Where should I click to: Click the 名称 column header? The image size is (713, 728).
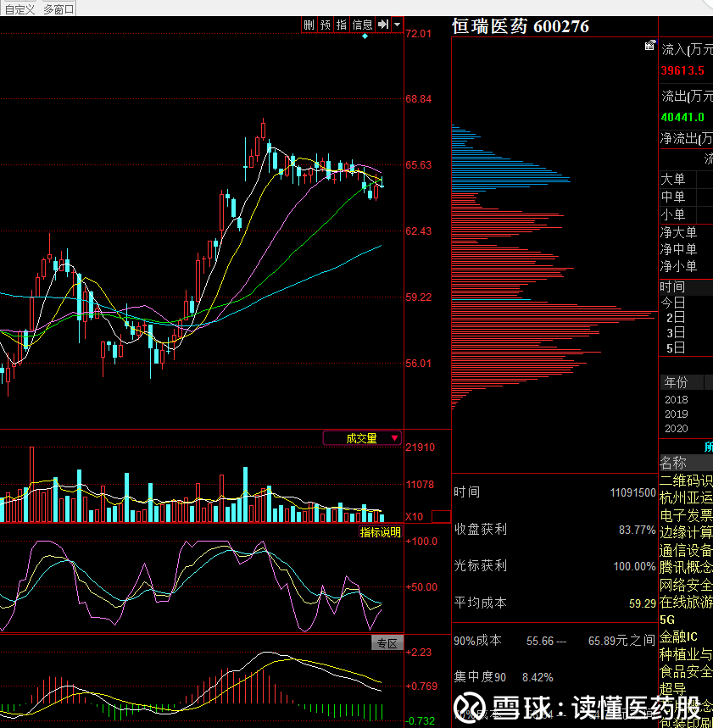click(x=673, y=463)
